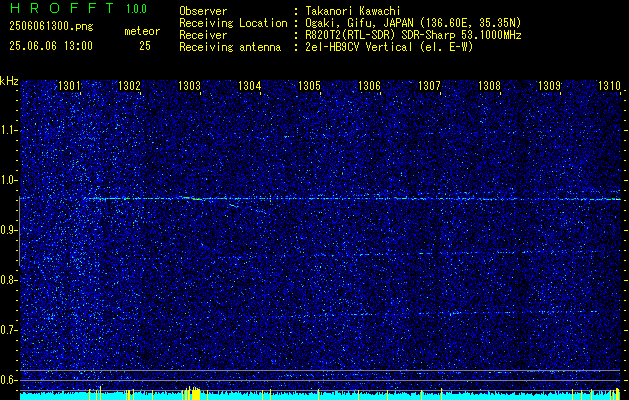The width and height of the screenshot is (629, 400).
Task: Click the 1310 time axis label
Action: [609, 85]
